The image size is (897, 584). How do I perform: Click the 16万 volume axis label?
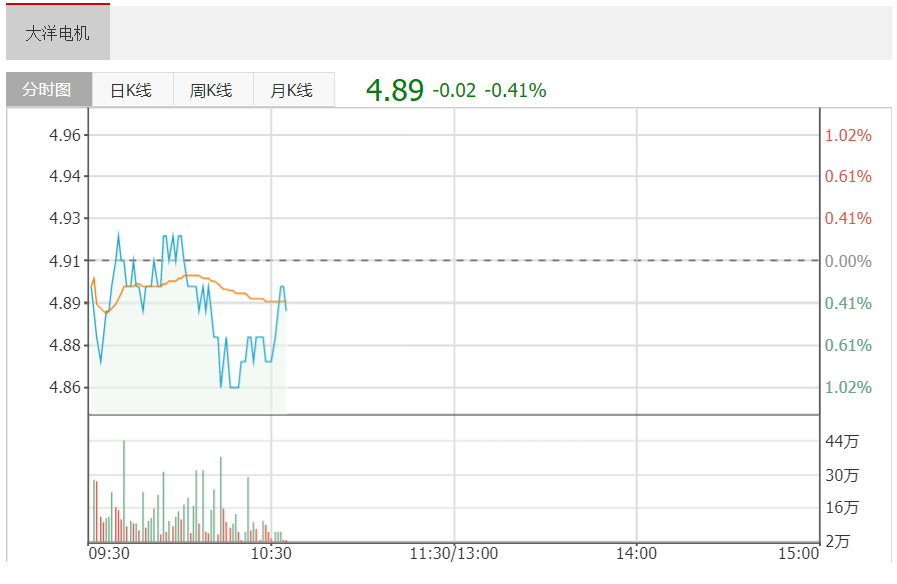(x=842, y=507)
